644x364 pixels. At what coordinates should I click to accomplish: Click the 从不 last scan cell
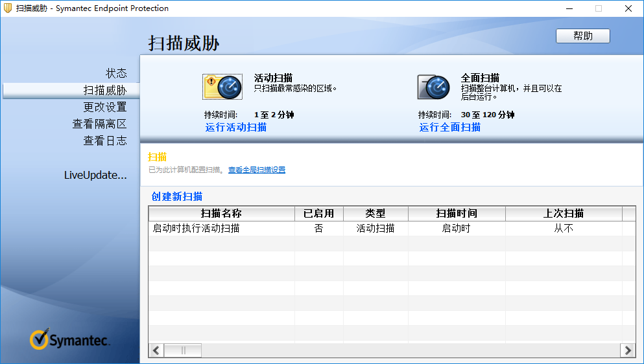click(x=564, y=229)
